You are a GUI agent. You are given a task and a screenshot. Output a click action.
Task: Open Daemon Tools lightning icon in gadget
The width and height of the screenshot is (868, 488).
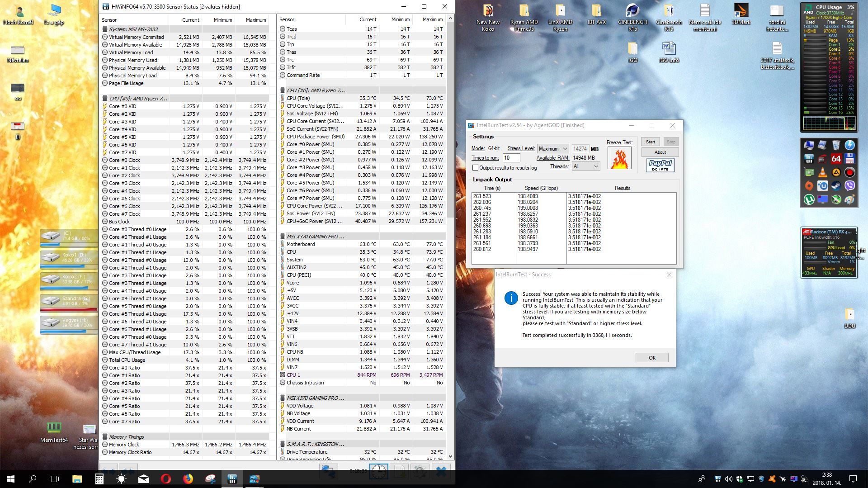coord(850,145)
